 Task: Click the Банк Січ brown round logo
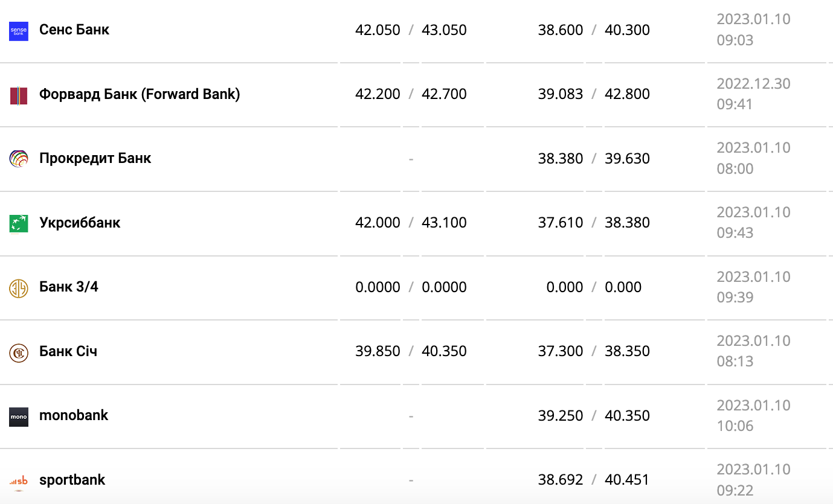[x=19, y=352]
